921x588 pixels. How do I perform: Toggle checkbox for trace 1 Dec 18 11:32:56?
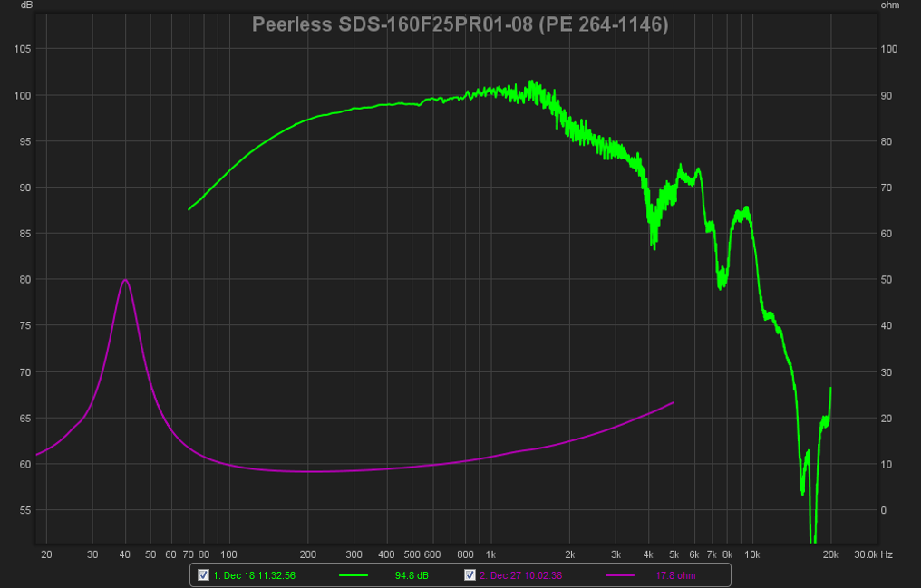coord(203,575)
